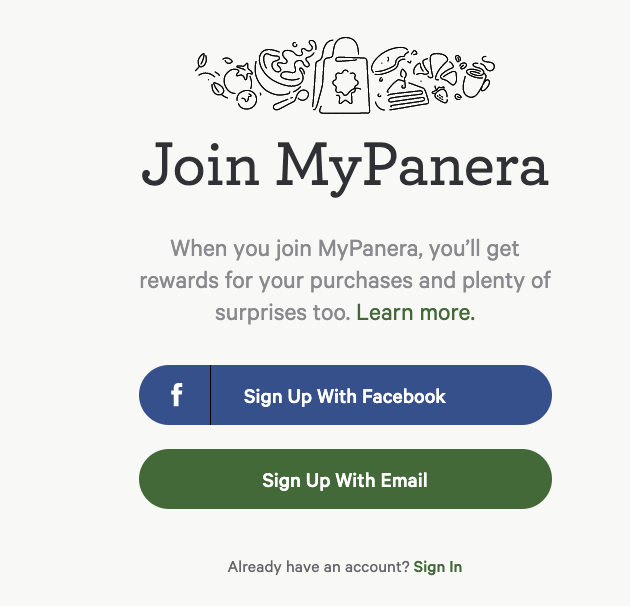This screenshot has width=630, height=606.
Task: Click the Join MyPanera heading
Action: tap(345, 167)
